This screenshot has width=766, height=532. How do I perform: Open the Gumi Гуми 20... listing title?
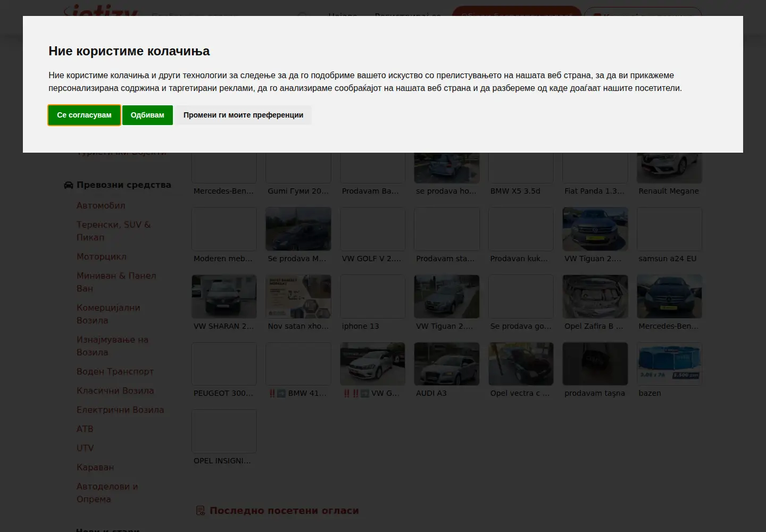298,191
